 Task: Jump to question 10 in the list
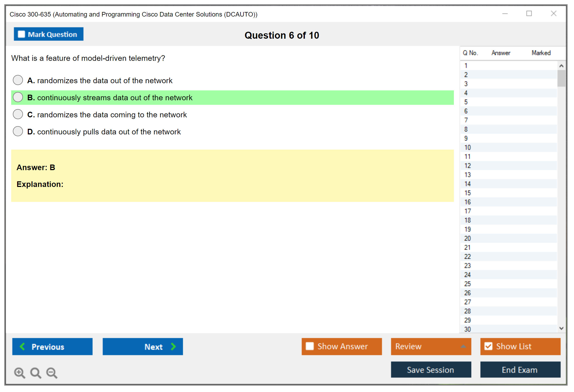point(467,147)
